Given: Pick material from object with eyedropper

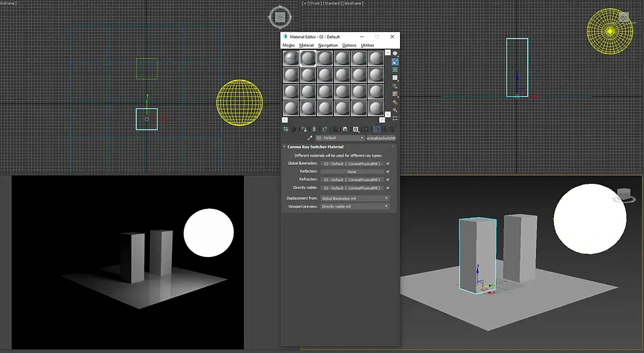Looking at the screenshot, I should pyautogui.click(x=310, y=139).
